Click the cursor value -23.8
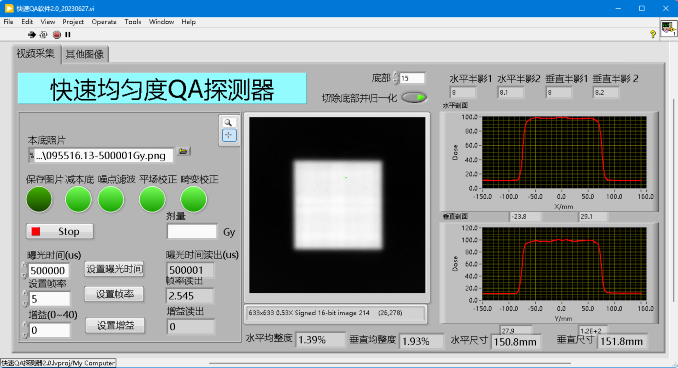Screen dimensions: 678x368 (x=525, y=216)
